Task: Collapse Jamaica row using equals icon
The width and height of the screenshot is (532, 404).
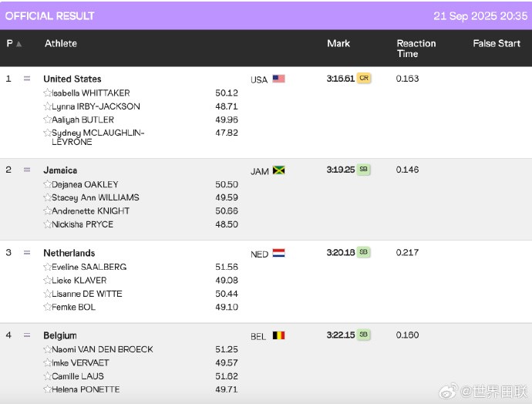Action: tap(27, 170)
